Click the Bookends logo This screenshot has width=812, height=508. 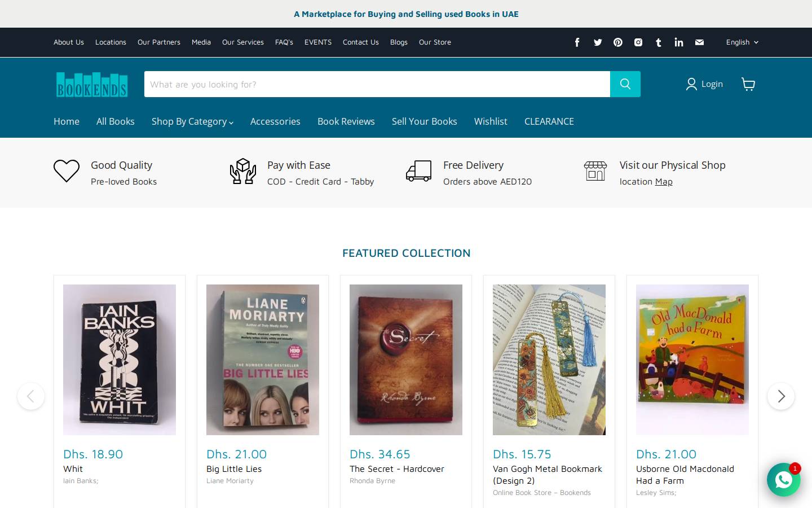(x=92, y=85)
